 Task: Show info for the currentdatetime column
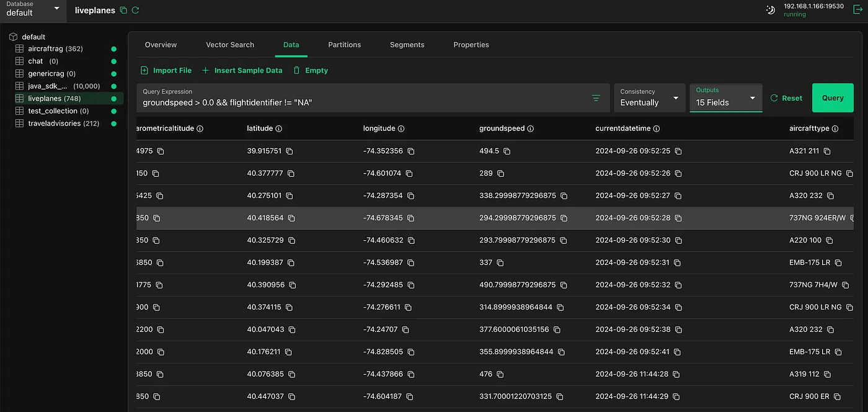click(656, 129)
